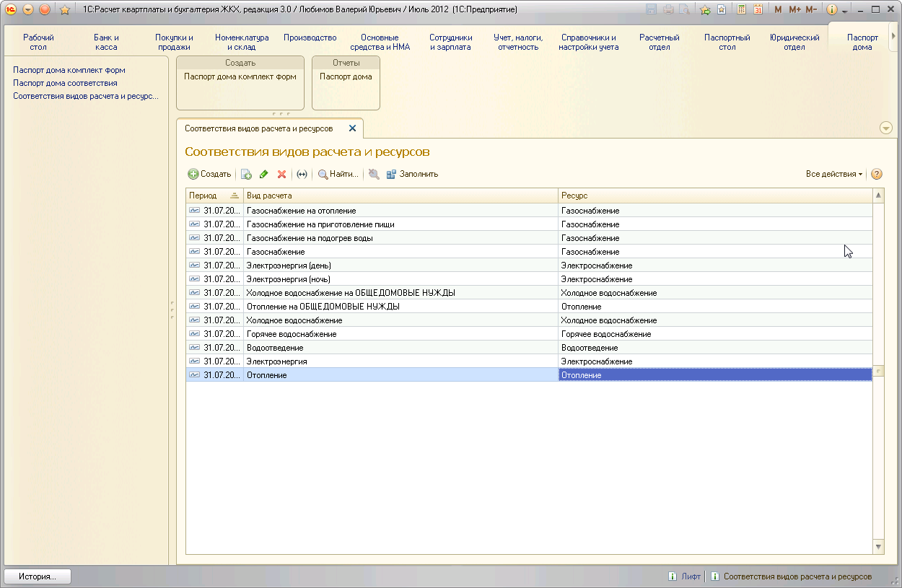This screenshot has width=902, height=588.
Task: Open the Паспортный стол section
Action: click(727, 42)
